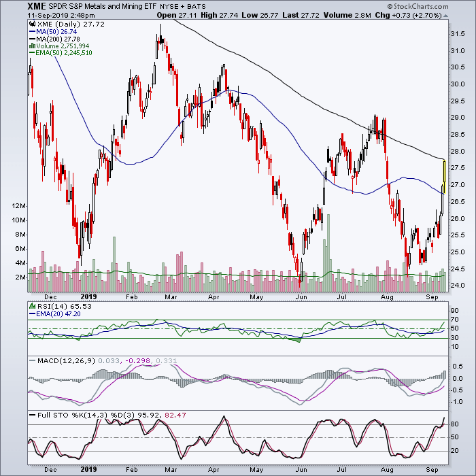Image resolution: width=476 pixels, height=476 pixels.
Task: Click the 8M volume axis label
Action: click(x=20, y=235)
